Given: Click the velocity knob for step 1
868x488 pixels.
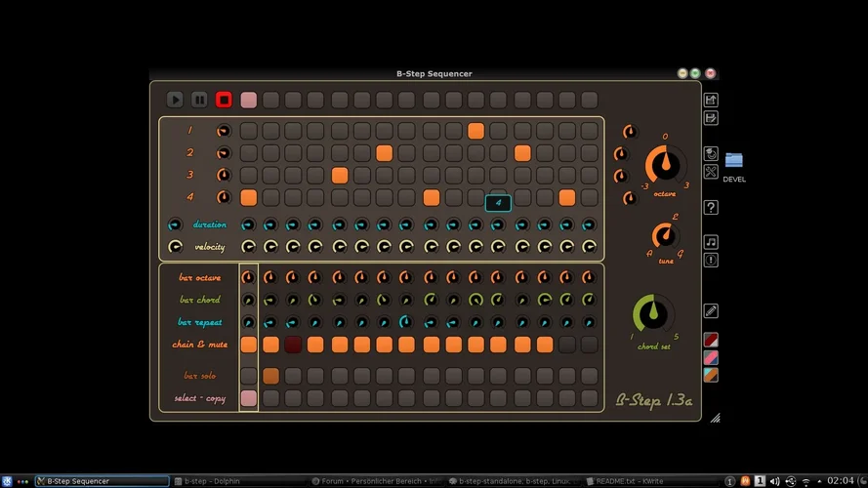Looking at the screenshot, I should 249,247.
